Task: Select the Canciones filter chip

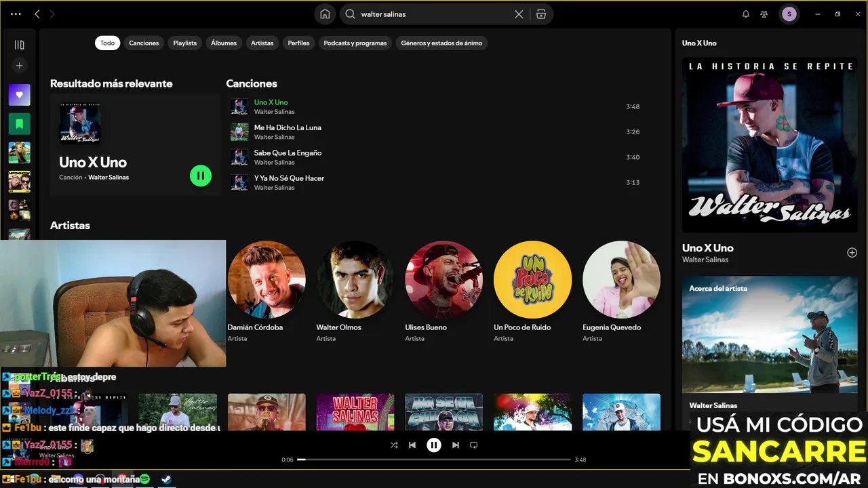Action: pyautogui.click(x=144, y=43)
